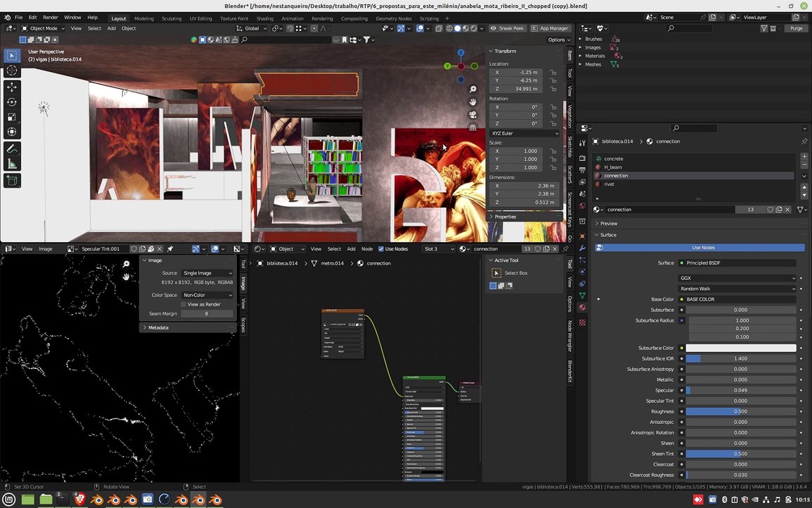Select the Annotate tool in viewport toolbar
This screenshot has width=812, height=508.
(x=12, y=149)
